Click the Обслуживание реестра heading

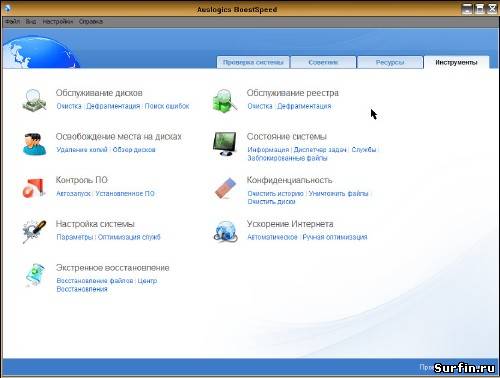(x=293, y=93)
